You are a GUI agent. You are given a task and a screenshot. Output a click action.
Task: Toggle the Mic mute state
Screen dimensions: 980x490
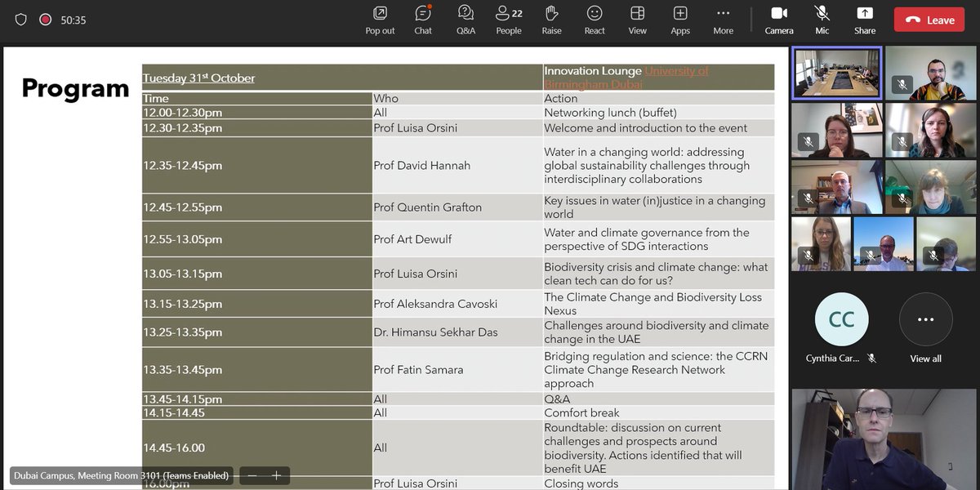[822, 20]
